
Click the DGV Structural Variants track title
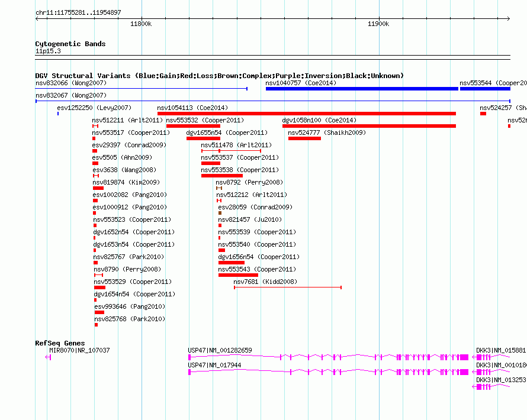220,76
